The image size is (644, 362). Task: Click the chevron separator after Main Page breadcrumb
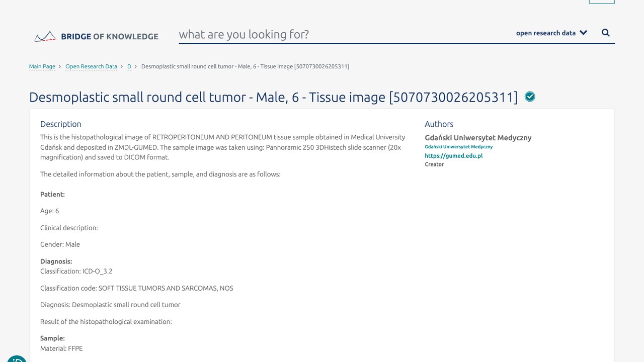point(60,66)
